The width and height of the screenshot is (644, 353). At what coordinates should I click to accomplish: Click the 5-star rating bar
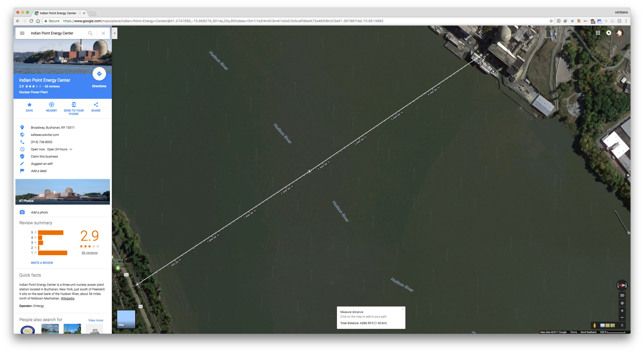pyautogui.click(x=51, y=233)
